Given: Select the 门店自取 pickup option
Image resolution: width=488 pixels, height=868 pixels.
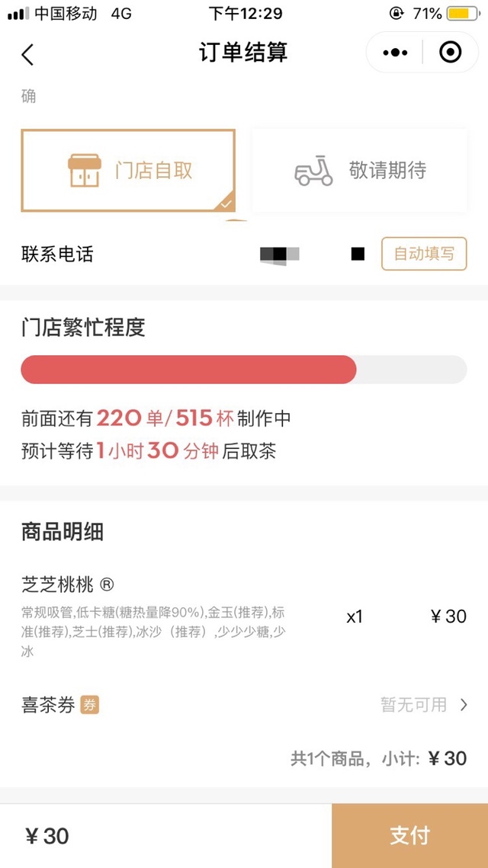Looking at the screenshot, I should point(128,171).
